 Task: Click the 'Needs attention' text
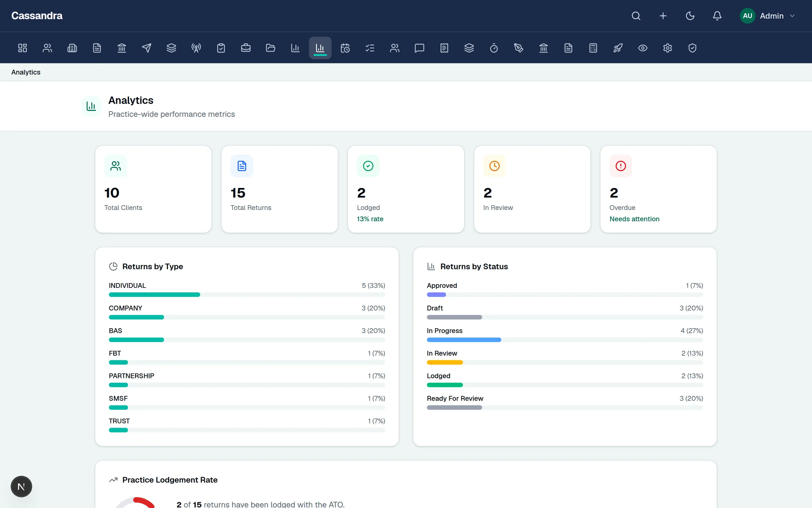634,219
